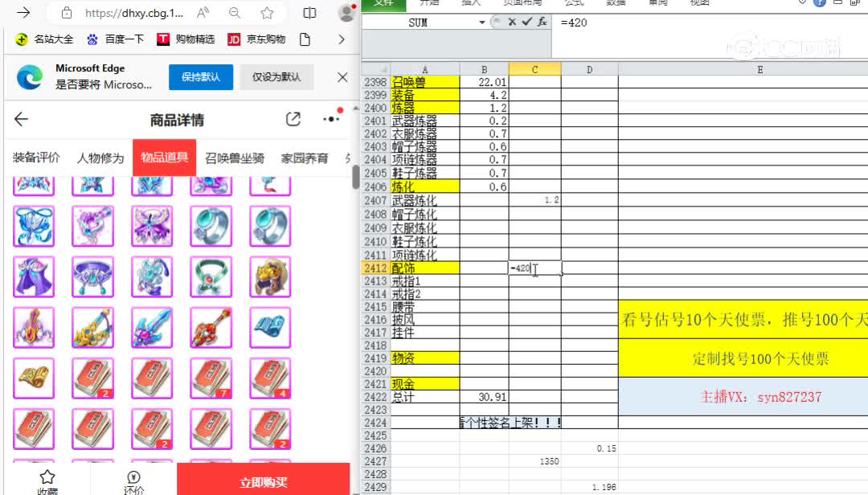The height and width of the screenshot is (495, 868).
Task: Select the 总计 value cell 30.91
Action: pyautogui.click(x=484, y=397)
